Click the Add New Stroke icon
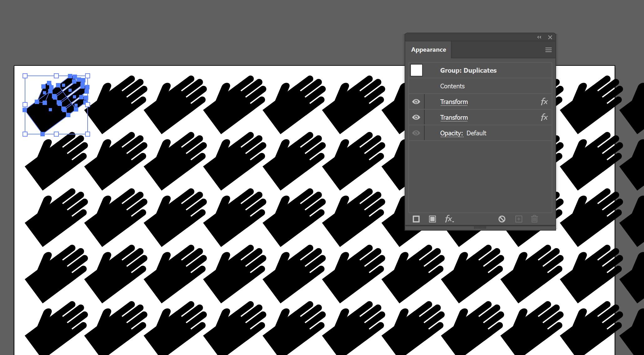The height and width of the screenshot is (355, 644). [x=416, y=219]
